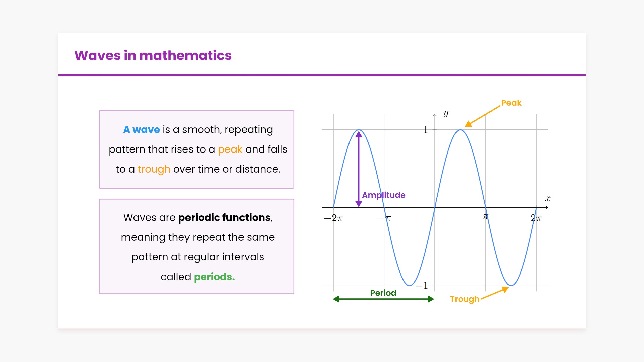Viewport: 644px width, 362px height.
Task: Click the 2π tick label
Action: click(x=536, y=218)
